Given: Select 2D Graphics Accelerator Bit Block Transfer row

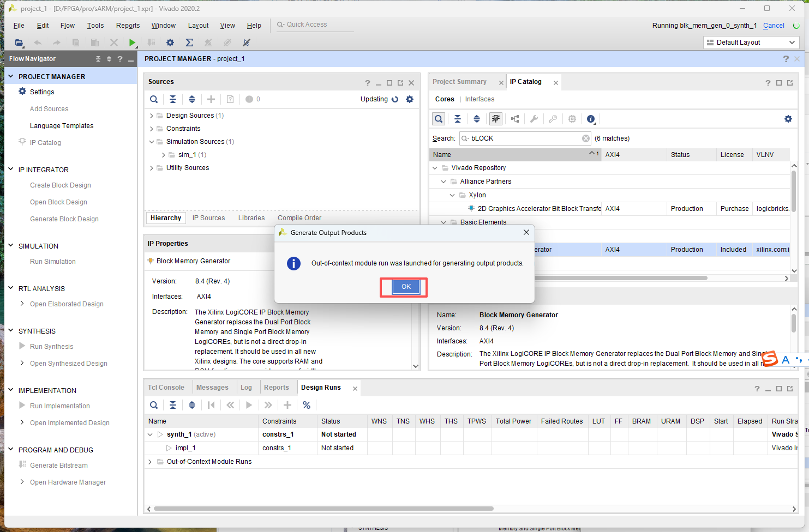Looking at the screenshot, I should click(609, 209).
